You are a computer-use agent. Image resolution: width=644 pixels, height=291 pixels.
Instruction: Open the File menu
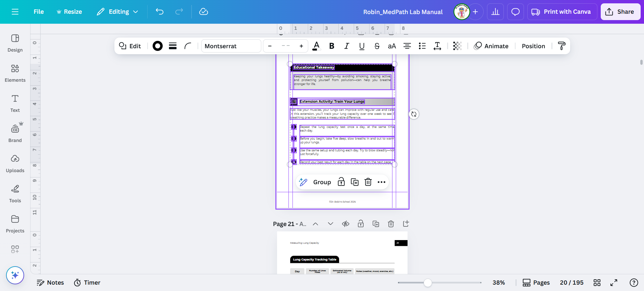pyautogui.click(x=39, y=12)
